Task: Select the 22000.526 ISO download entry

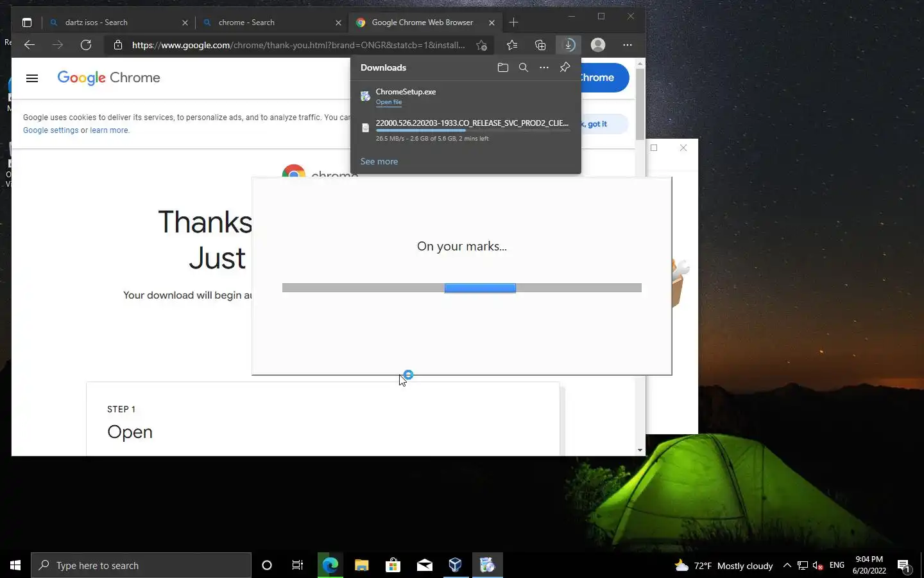Action: pos(466,130)
